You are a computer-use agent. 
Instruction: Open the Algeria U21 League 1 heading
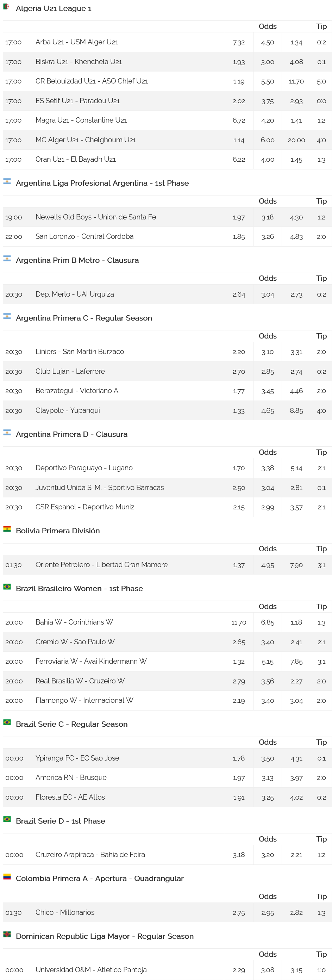click(54, 8)
